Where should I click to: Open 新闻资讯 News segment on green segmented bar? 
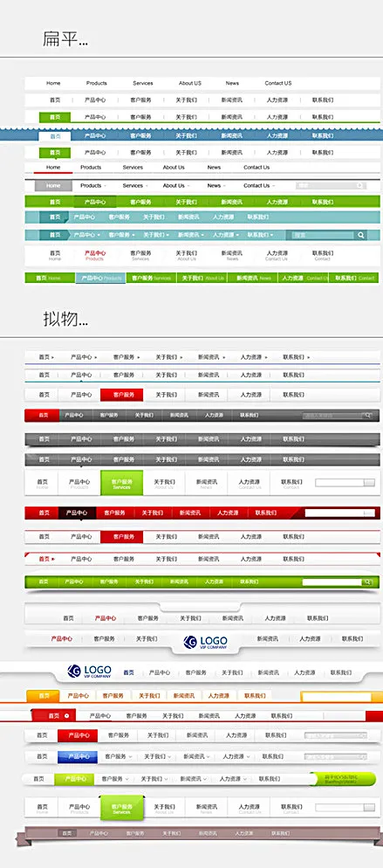[x=253, y=278]
